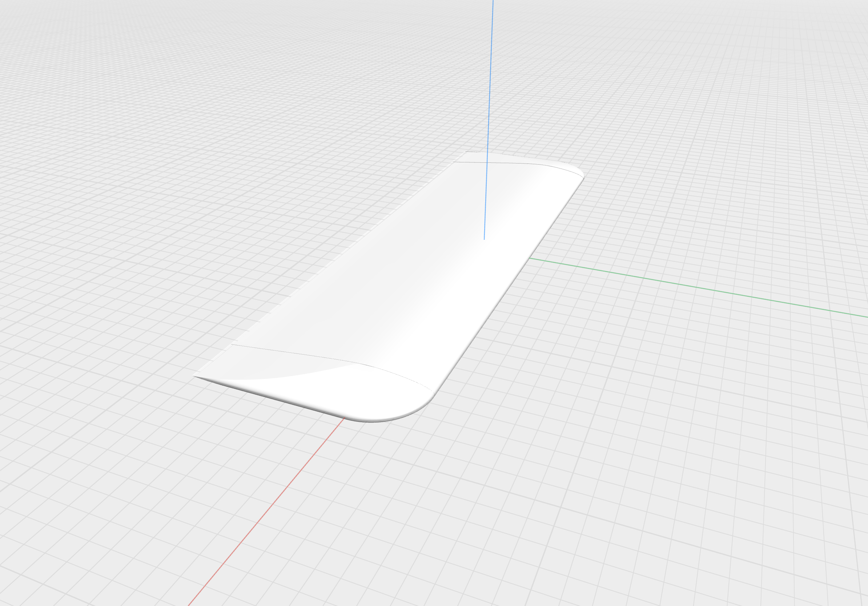The height and width of the screenshot is (606, 868).
Task: Select the white solid's large top face
Action: tap(397, 272)
